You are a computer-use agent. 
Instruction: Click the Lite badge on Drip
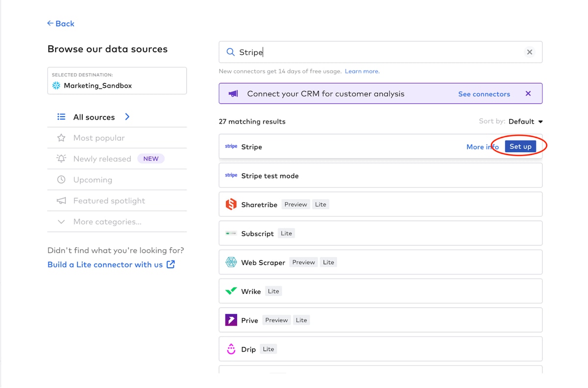(x=268, y=349)
